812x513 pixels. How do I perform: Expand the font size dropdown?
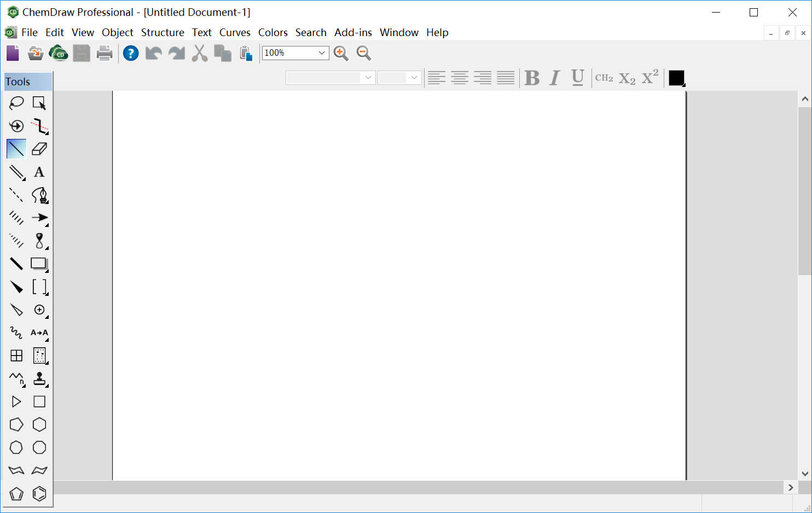[399, 78]
